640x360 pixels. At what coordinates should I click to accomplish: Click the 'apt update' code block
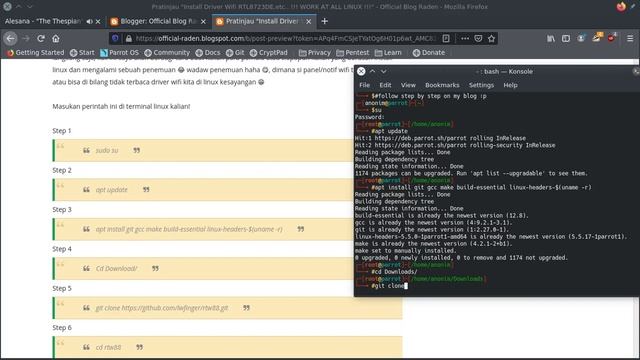(x=227, y=190)
